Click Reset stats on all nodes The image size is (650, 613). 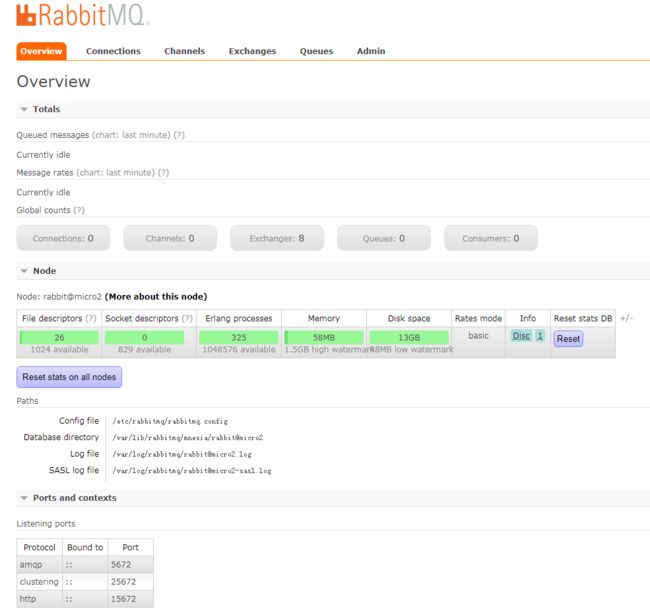pyautogui.click(x=69, y=377)
